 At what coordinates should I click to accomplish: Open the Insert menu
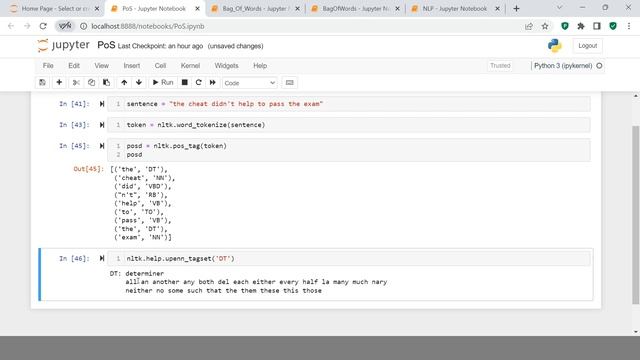click(132, 66)
